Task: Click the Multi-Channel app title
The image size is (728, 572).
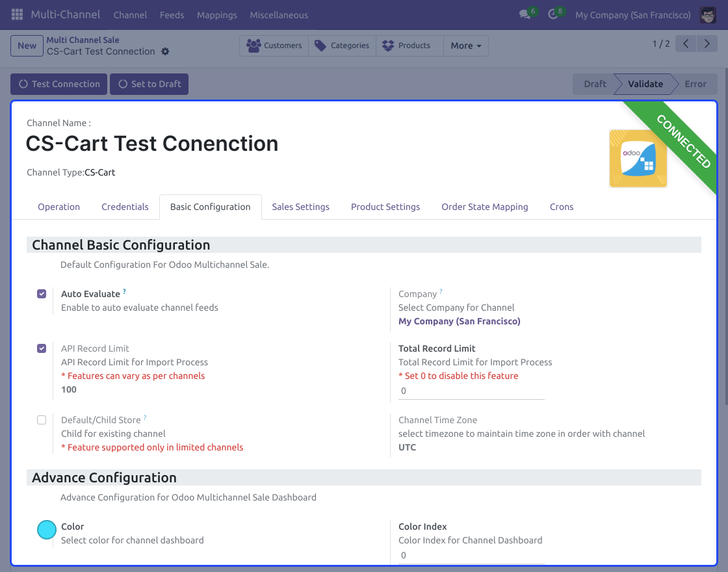Action: click(x=66, y=14)
